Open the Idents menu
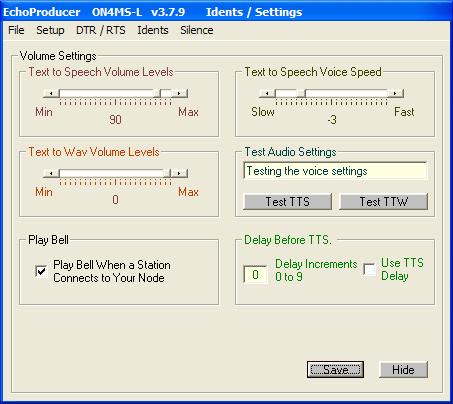The height and width of the screenshot is (404, 453). point(153,30)
